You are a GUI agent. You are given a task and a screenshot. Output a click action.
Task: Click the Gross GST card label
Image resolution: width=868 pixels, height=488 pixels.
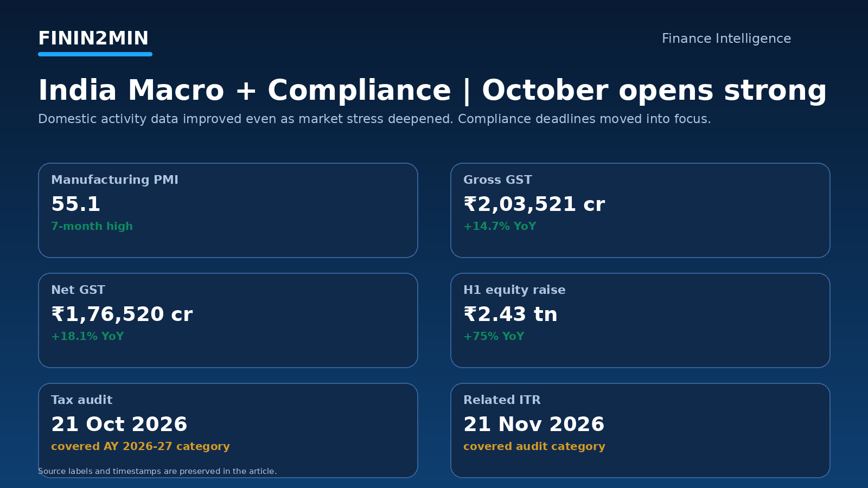click(497, 180)
